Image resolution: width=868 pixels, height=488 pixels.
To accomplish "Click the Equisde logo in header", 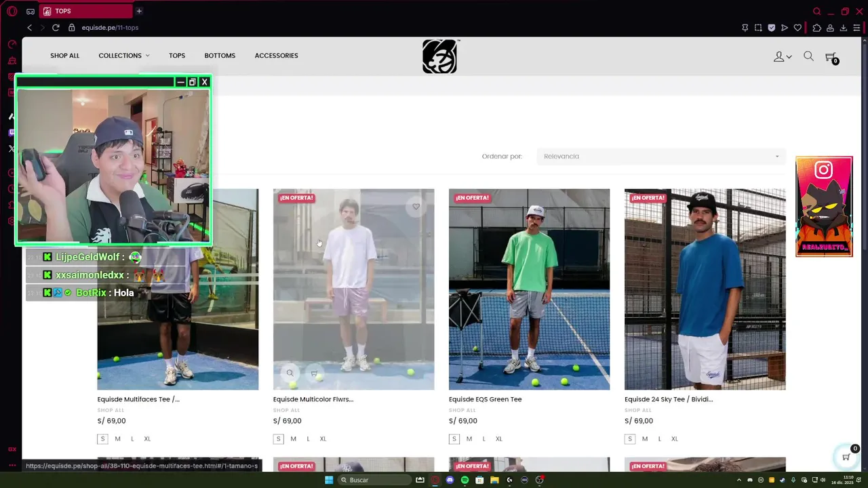I will (x=440, y=56).
